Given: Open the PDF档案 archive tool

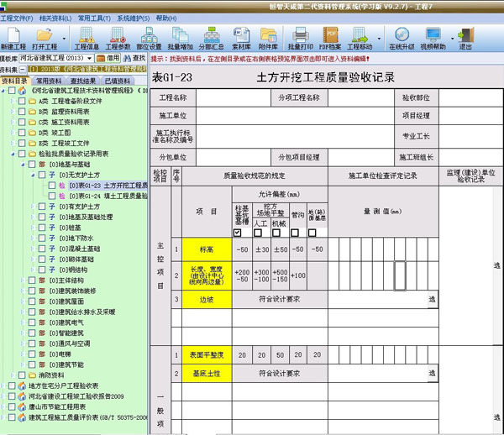Looking at the screenshot, I should (x=330, y=39).
